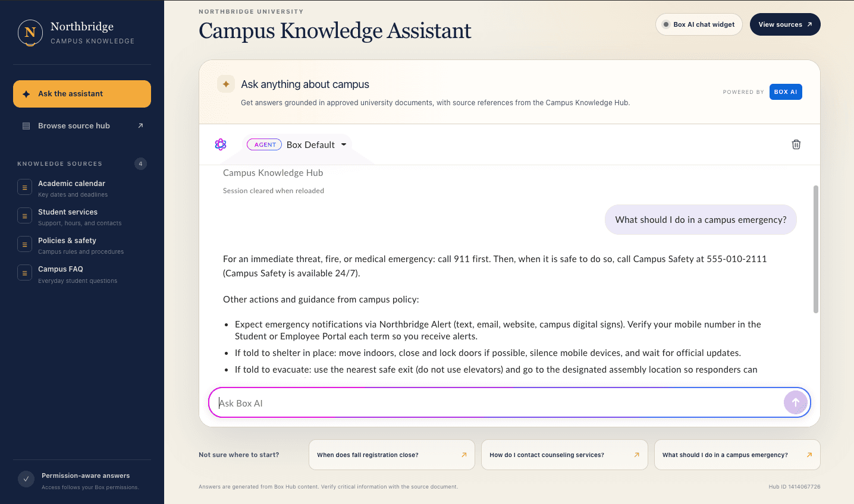Image resolution: width=854 pixels, height=504 pixels.
Task: Click the POWERED BY label
Action: click(x=743, y=92)
